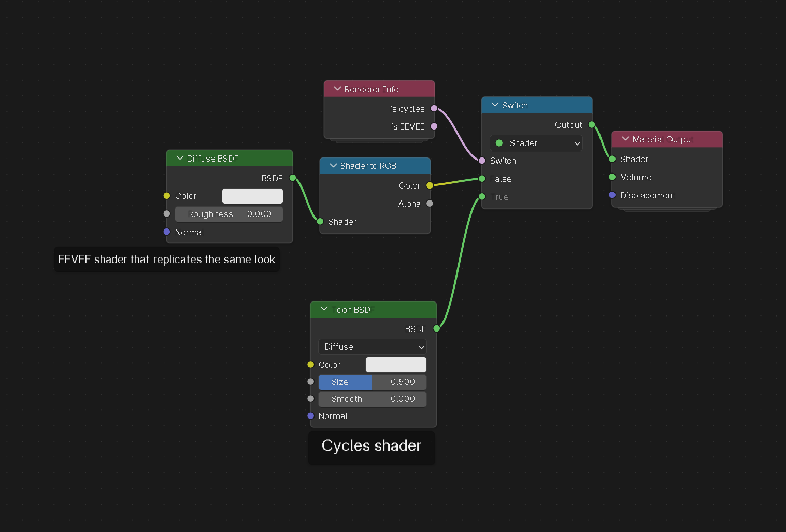Select the 'Renderer Info' node title text
Screen dimensions: 786x532
371,89
